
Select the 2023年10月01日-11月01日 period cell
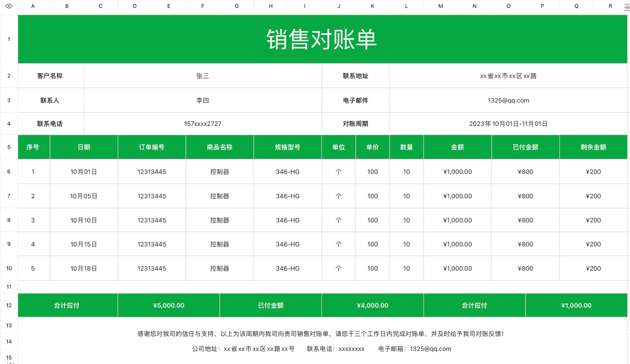(508, 124)
